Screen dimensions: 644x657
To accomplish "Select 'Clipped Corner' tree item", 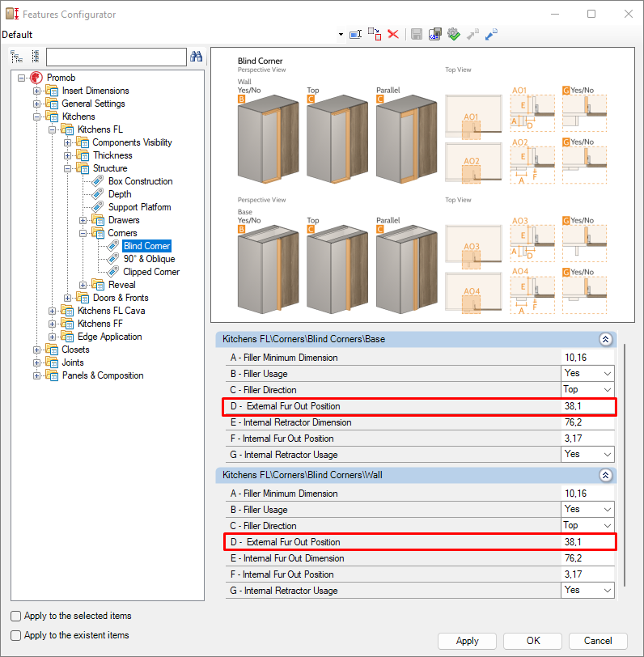I will [151, 272].
